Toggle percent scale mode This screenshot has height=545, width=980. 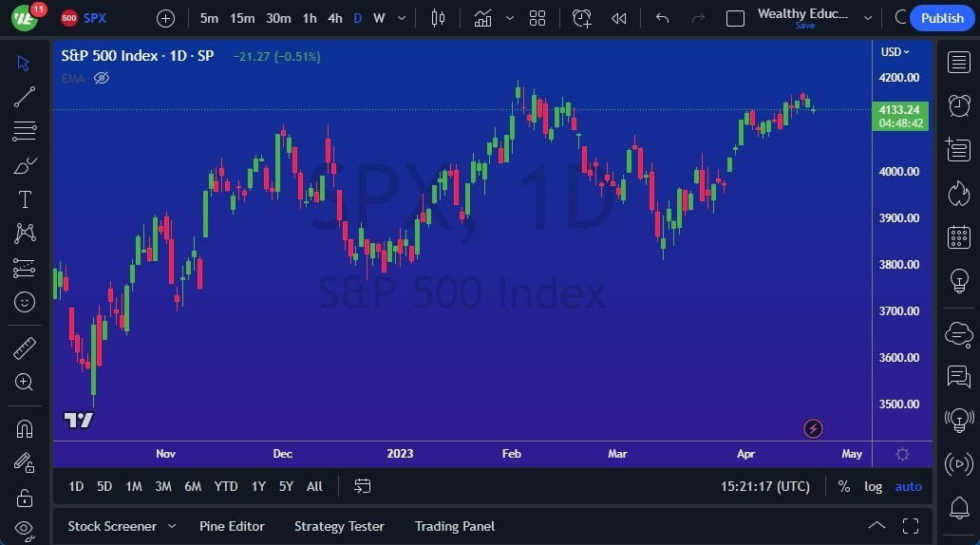point(844,486)
